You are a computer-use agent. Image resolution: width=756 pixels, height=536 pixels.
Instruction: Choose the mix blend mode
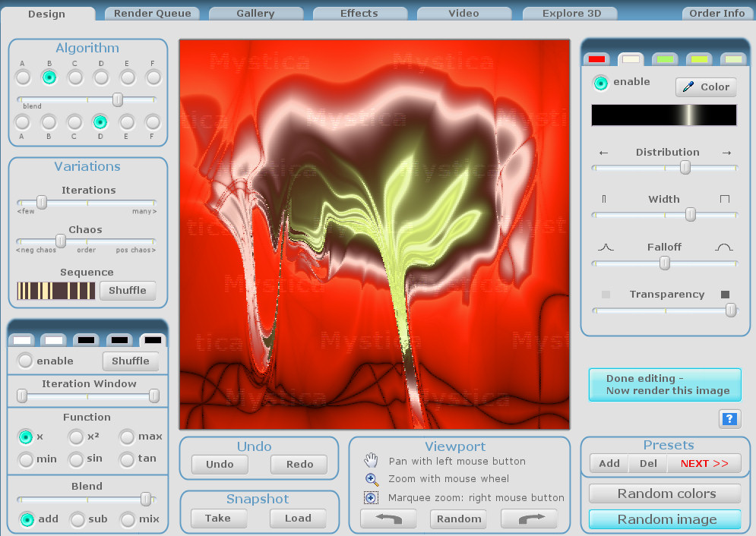coord(128,519)
